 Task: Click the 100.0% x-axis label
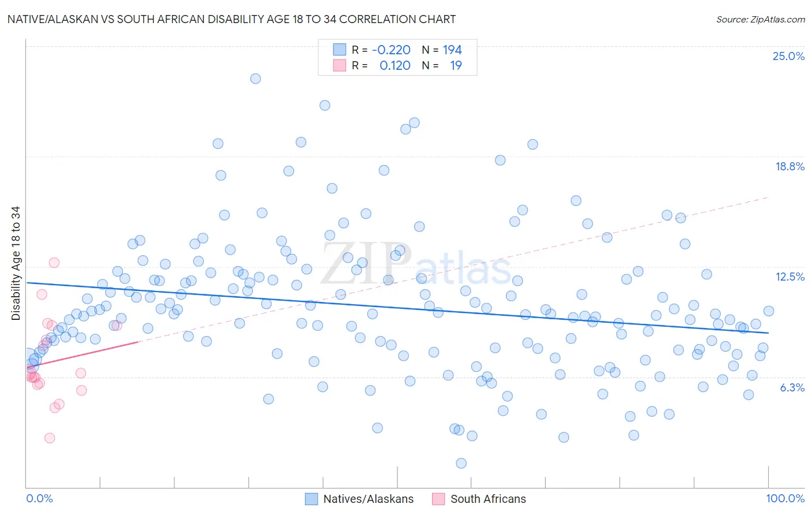point(785,498)
